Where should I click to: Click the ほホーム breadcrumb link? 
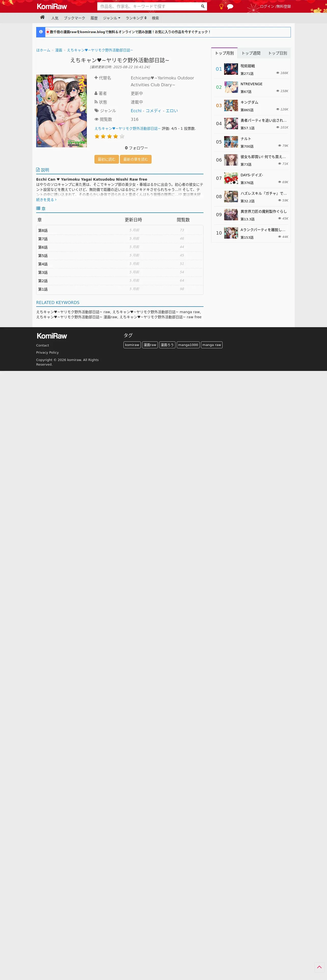[43, 50]
